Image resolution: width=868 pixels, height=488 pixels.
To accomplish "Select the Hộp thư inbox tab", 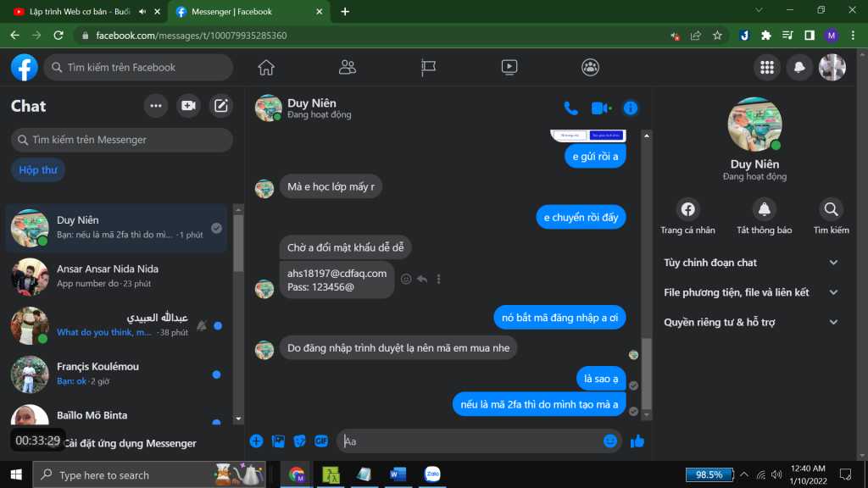I will [x=38, y=170].
